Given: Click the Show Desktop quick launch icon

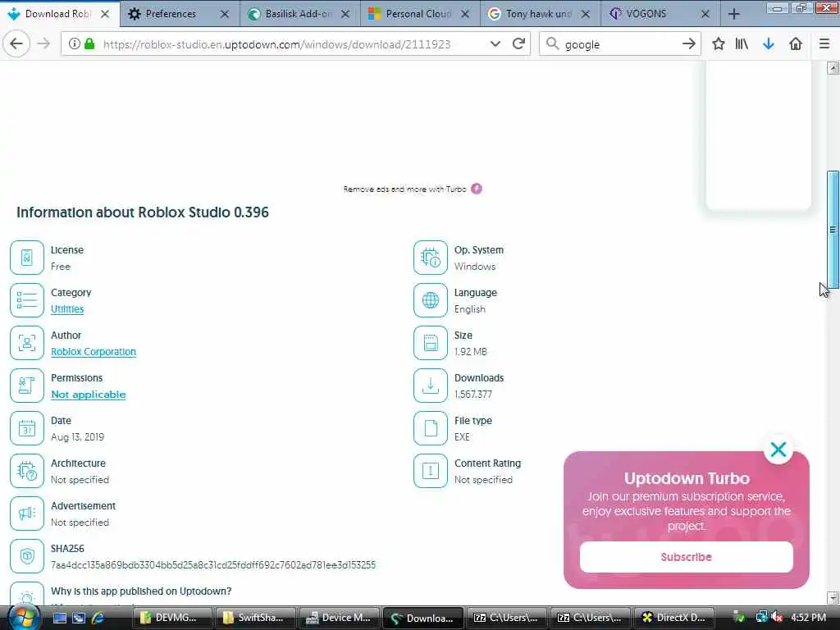Looking at the screenshot, I should pos(60,618).
